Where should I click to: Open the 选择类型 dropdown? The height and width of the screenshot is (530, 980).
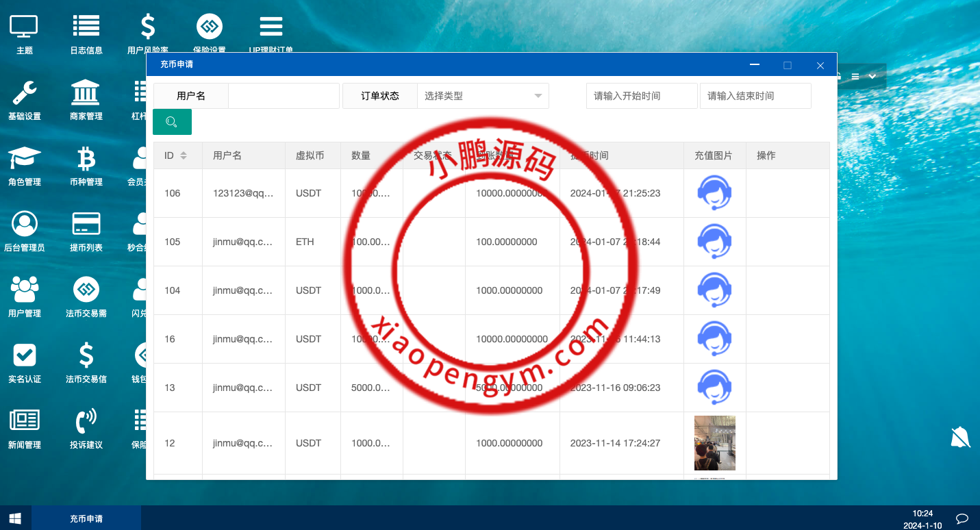pyautogui.click(x=483, y=96)
